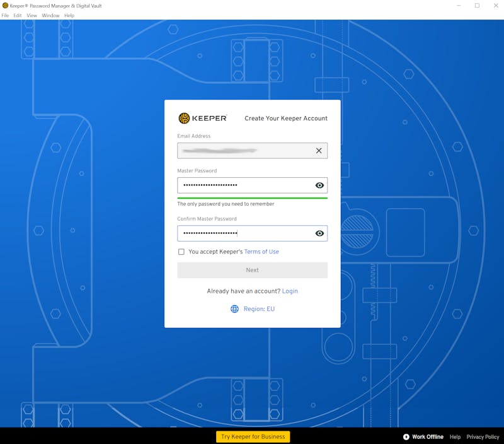The width and height of the screenshot is (504, 444).
Task: Reveal Confirm Master Password with eye icon
Action: pos(319,233)
